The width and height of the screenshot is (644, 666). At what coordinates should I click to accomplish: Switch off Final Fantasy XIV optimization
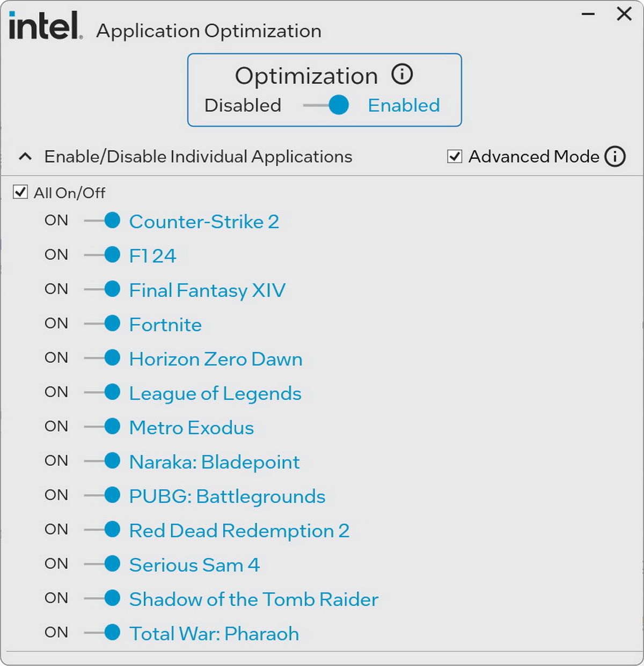[x=103, y=289]
